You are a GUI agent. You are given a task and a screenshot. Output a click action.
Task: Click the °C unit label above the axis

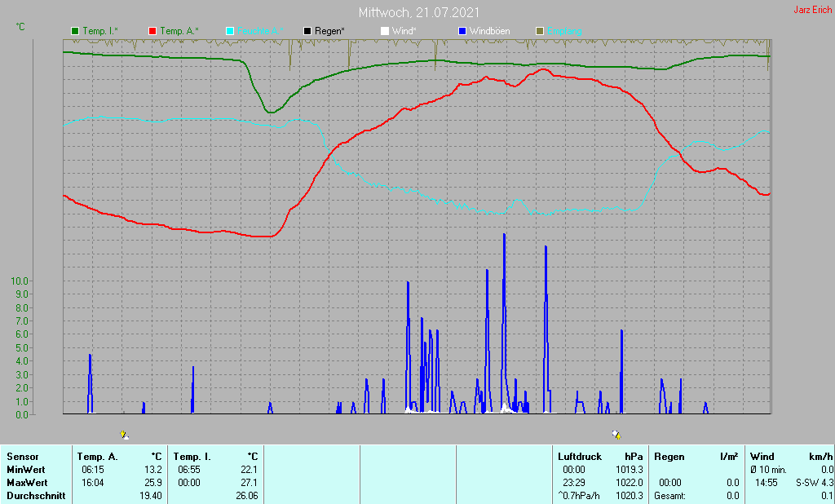click(20, 26)
